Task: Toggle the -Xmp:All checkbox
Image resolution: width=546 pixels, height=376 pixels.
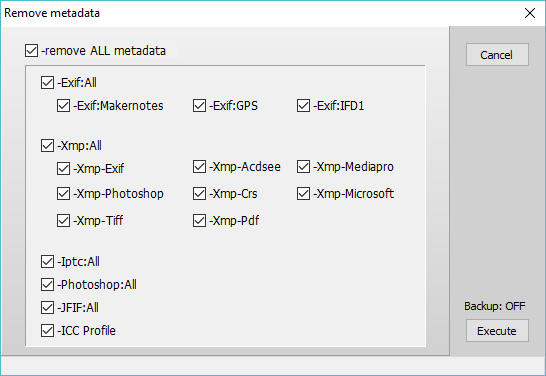Action: [x=47, y=146]
